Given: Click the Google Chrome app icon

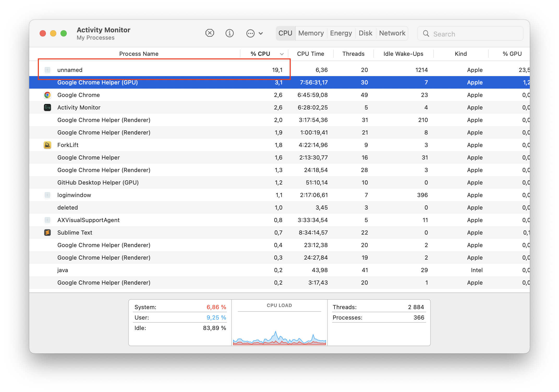Looking at the screenshot, I should point(47,95).
